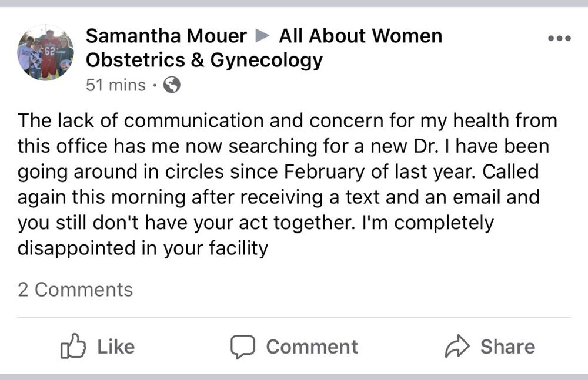The height and width of the screenshot is (380, 588).
Task: Click the 51 mins timestamp
Action: (x=116, y=85)
